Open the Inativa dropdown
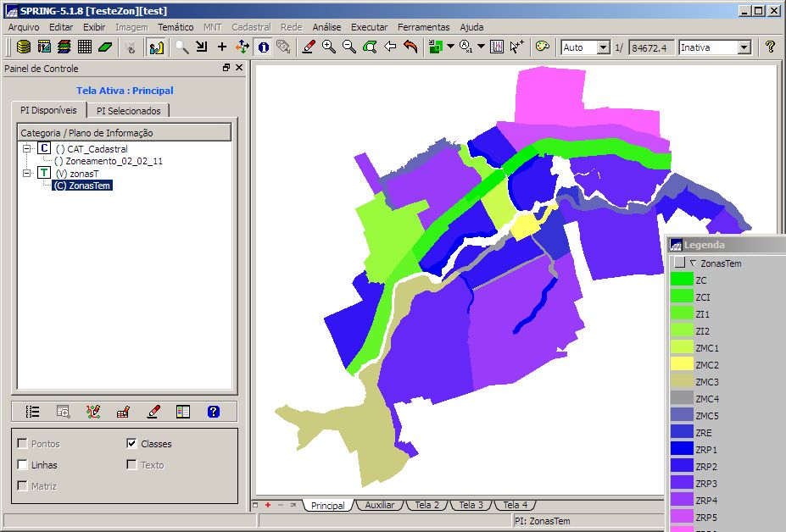This screenshot has height=532, width=786. pyautogui.click(x=744, y=47)
